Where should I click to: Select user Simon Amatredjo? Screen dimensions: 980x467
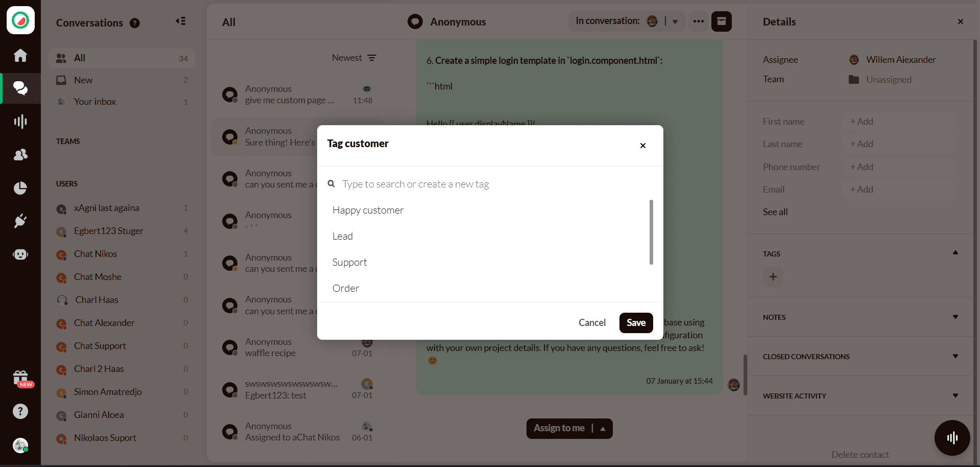(x=122, y=392)
